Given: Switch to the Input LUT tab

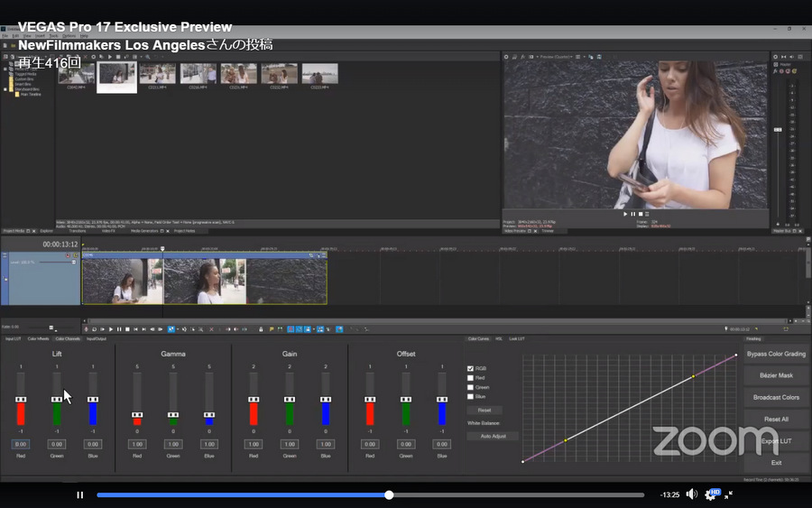Looking at the screenshot, I should click(x=13, y=338).
